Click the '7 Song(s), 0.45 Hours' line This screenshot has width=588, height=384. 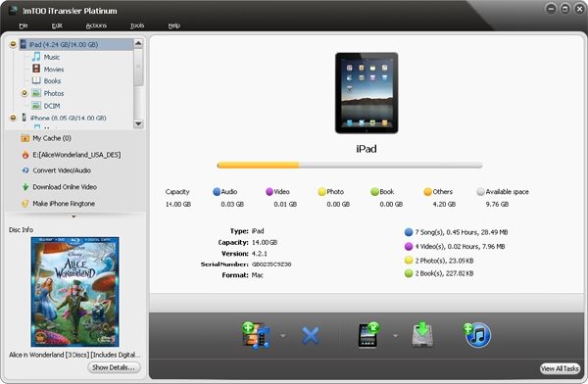click(462, 232)
